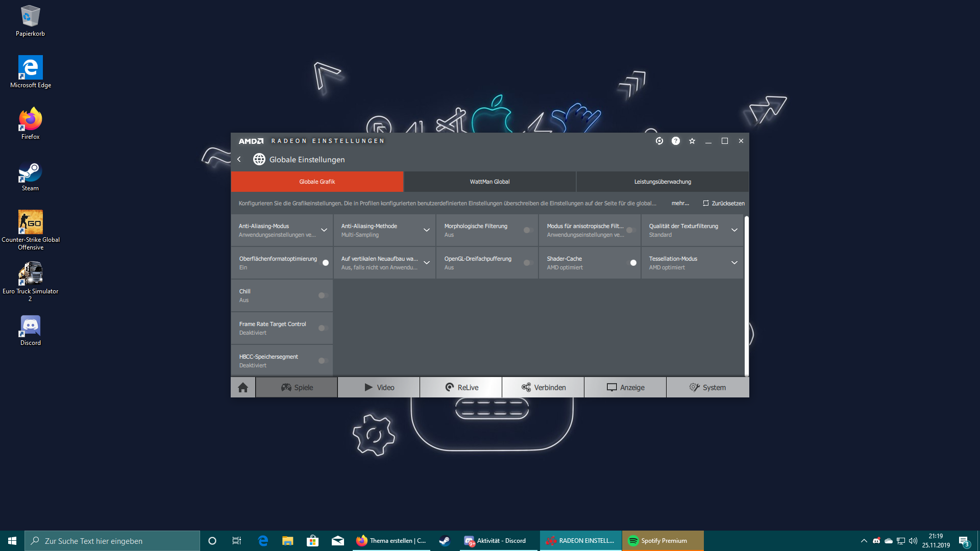Click the Radeon update notification icon

pyautogui.click(x=659, y=141)
